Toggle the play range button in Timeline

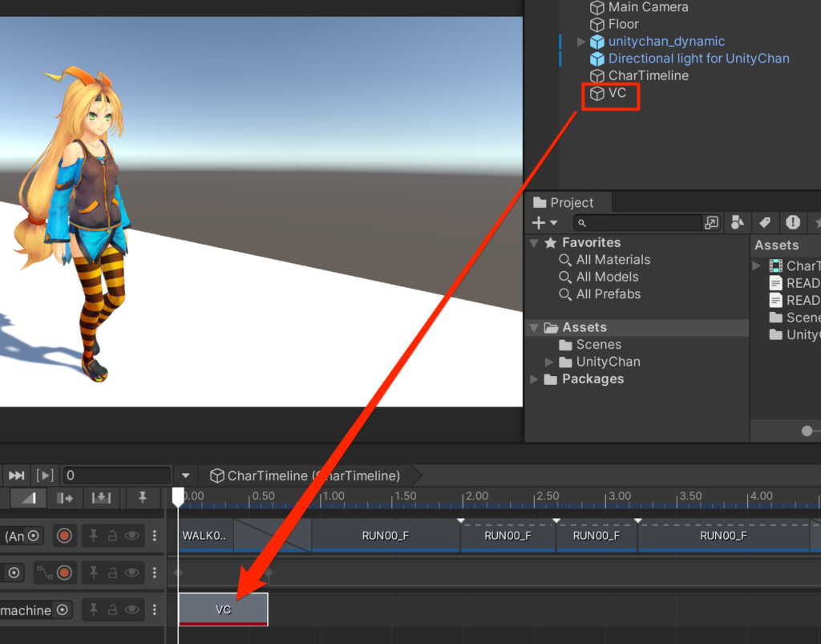click(x=45, y=476)
